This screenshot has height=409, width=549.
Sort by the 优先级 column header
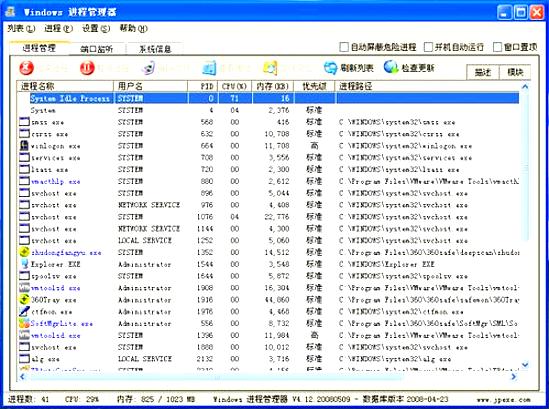tap(314, 86)
